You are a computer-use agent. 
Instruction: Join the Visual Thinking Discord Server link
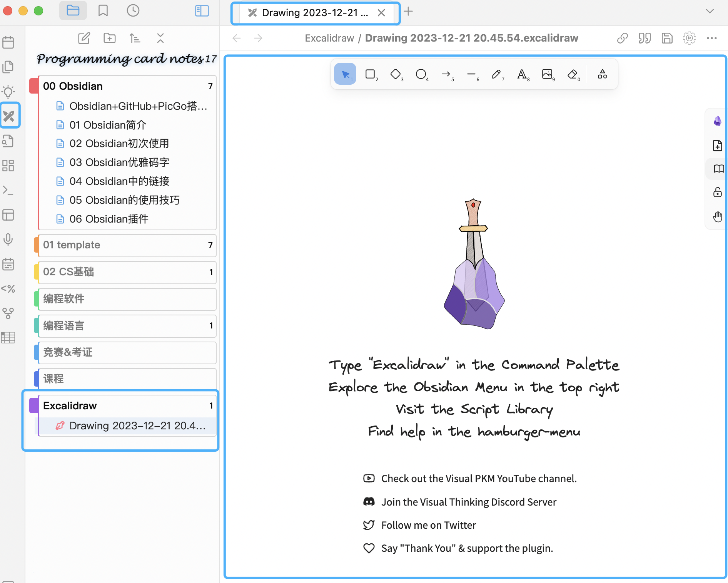460,502
